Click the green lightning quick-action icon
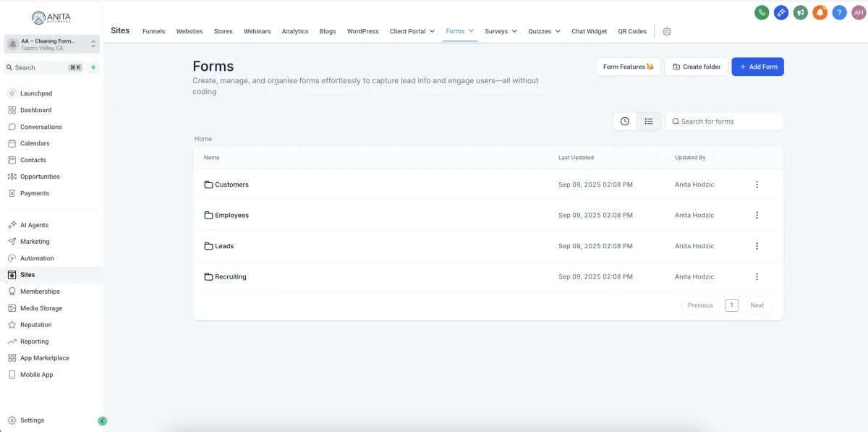The width and height of the screenshot is (868, 432). (93, 67)
